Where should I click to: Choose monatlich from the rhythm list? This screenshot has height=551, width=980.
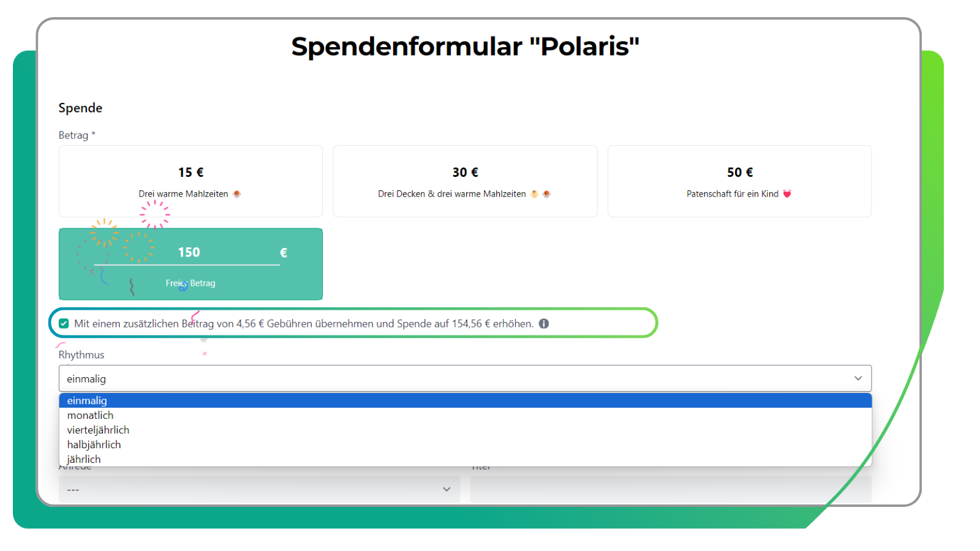pyautogui.click(x=90, y=415)
